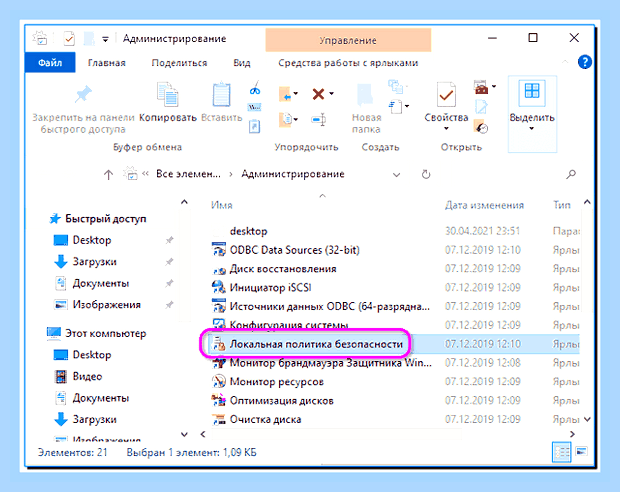Switch to Large icons view in status bar

(582, 451)
